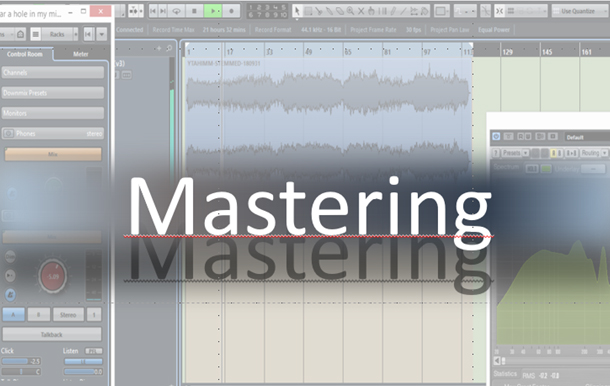Select the Mute X tool
610x386 pixels.
(361, 11)
